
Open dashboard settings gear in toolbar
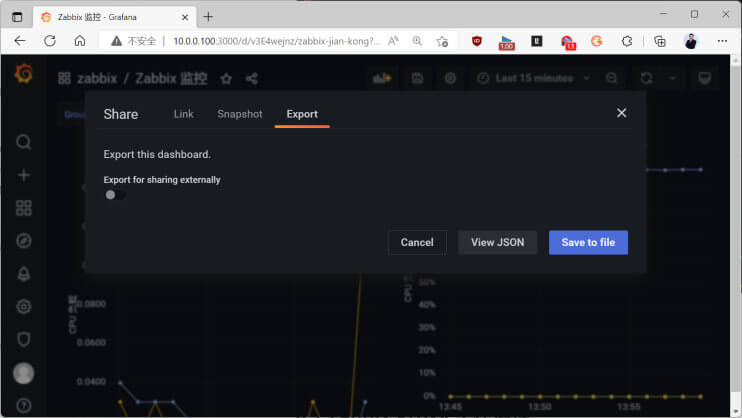pyautogui.click(x=450, y=78)
